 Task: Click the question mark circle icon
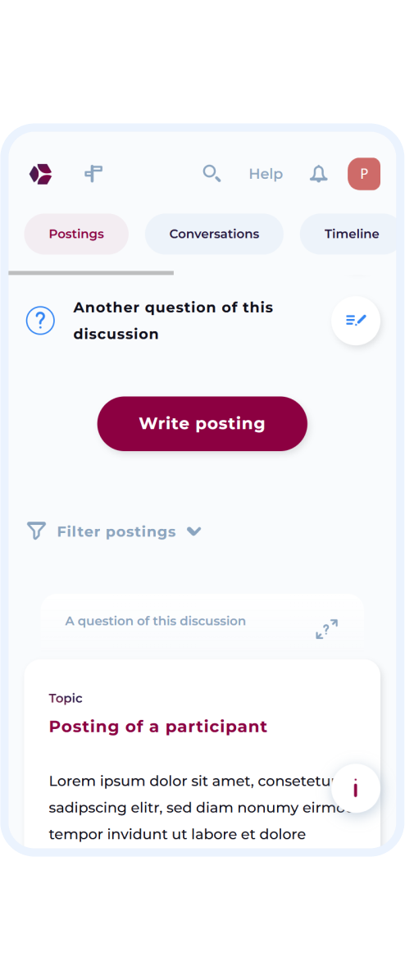click(x=41, y=321)
